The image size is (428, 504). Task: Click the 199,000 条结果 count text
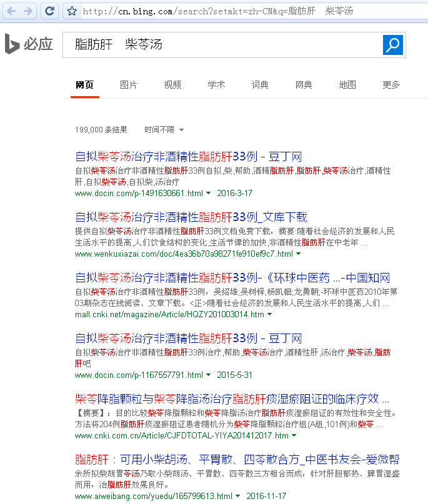[x=101, y=130]
